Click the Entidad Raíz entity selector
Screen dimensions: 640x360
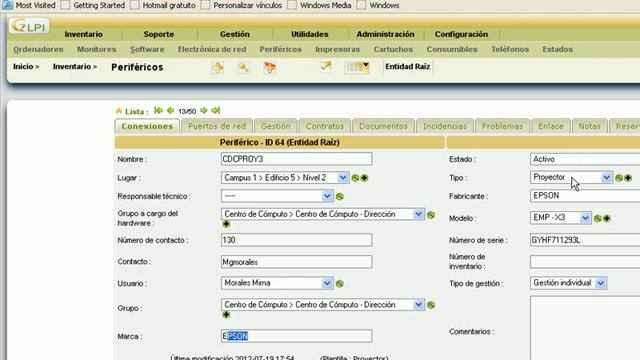(407, 67)
